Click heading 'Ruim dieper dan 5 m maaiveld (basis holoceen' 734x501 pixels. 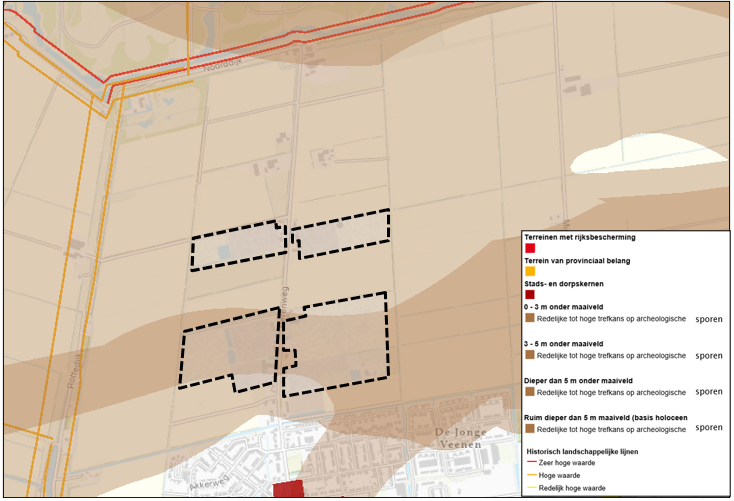[x=606, y=418]
